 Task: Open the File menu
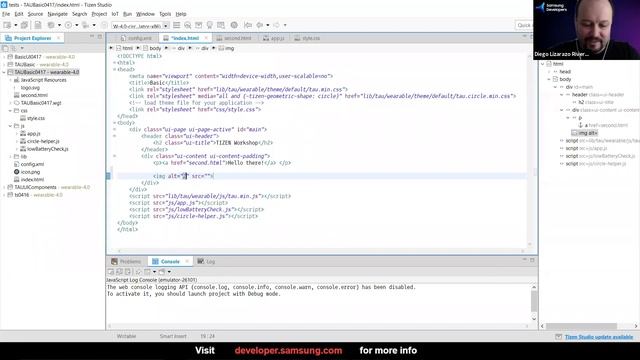click(x=6, y=14)
